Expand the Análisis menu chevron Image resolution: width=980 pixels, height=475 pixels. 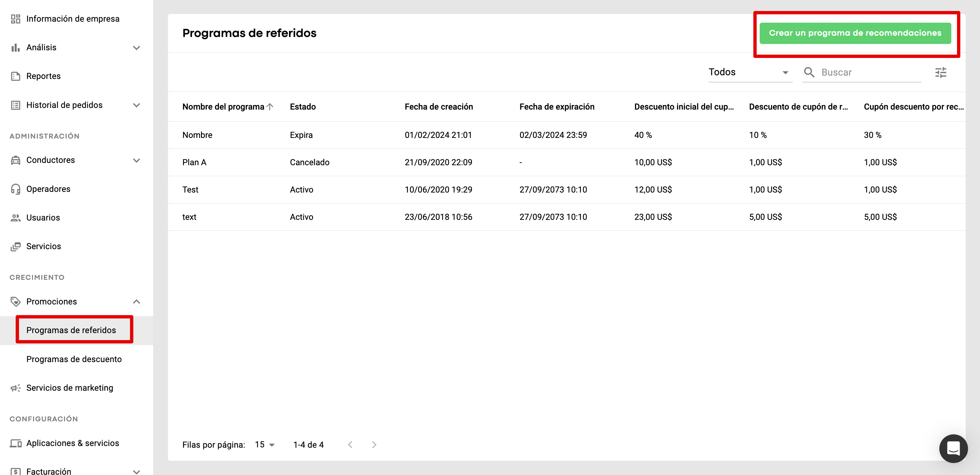pos(137,48)
